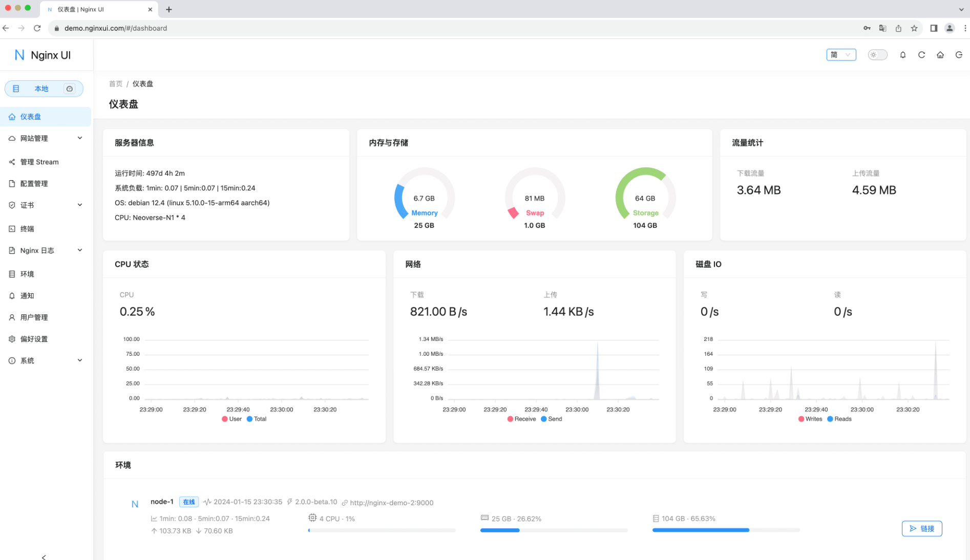This screenshot has height=560, width=970.
Task: Toggle the Total legend in CPU chart
Action: point(257,419)
